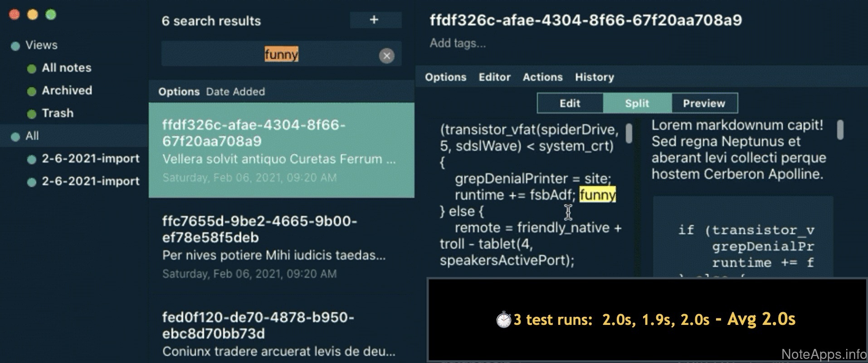Open the Actions menu
The width and height of the screenshot is (868, 363).
(542, 77)
